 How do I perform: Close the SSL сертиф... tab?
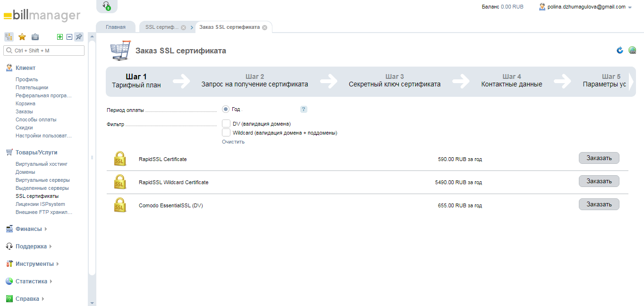tap(183, 27)
